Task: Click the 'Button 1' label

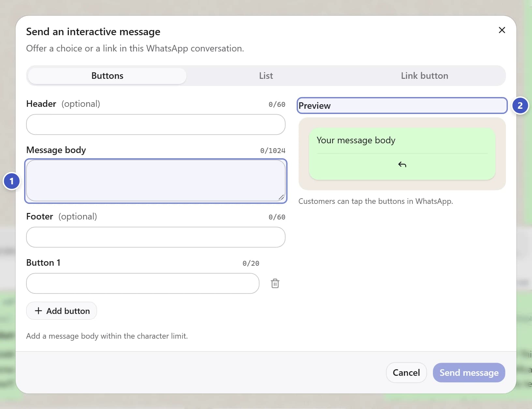Action: [x=43, y=262]
